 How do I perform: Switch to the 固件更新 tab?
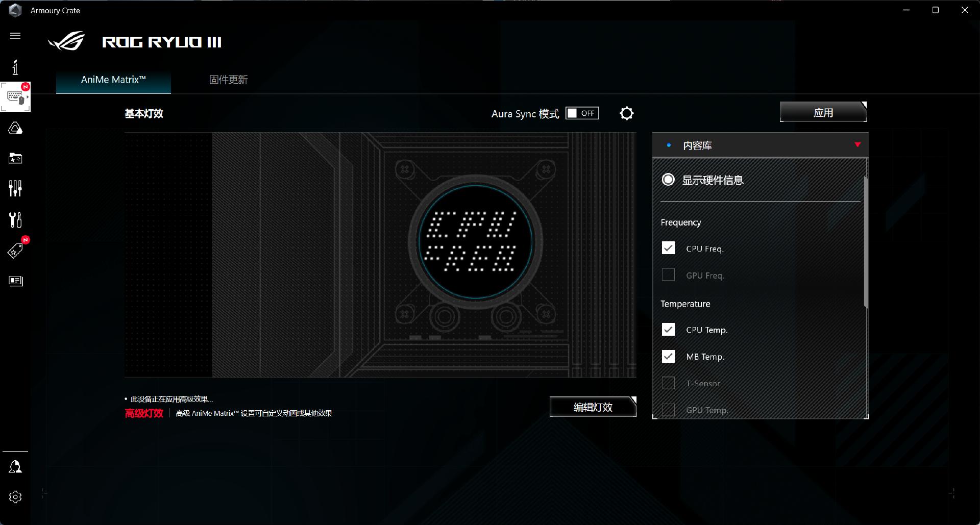coord(229,80)
